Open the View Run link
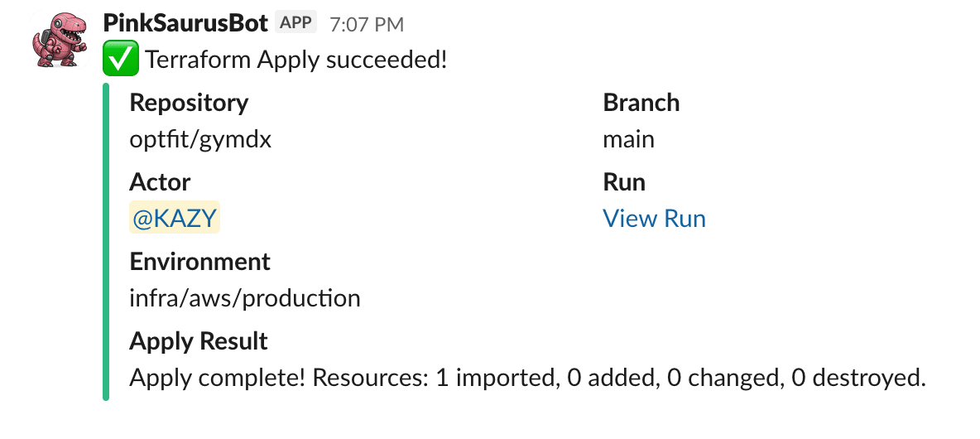 pyautogui.click(x=654, y=219)
